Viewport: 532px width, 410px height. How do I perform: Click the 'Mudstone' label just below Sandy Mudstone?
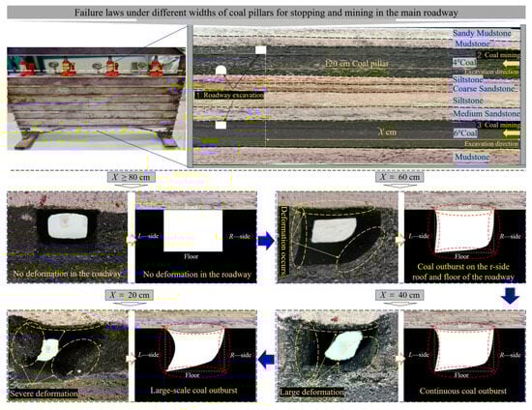tap(472, 44)
